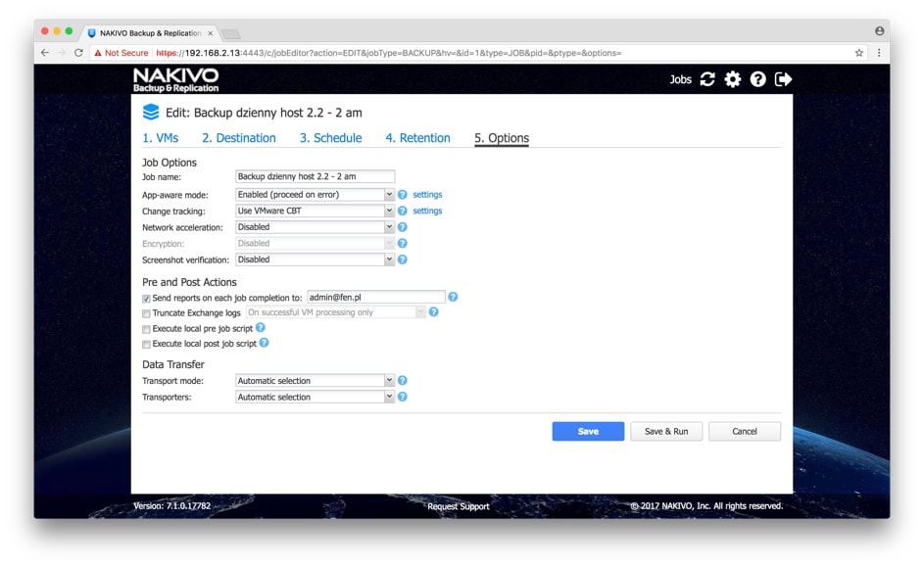Click the Save & Run button
924x567 pixels.
[x=666, y=431]
